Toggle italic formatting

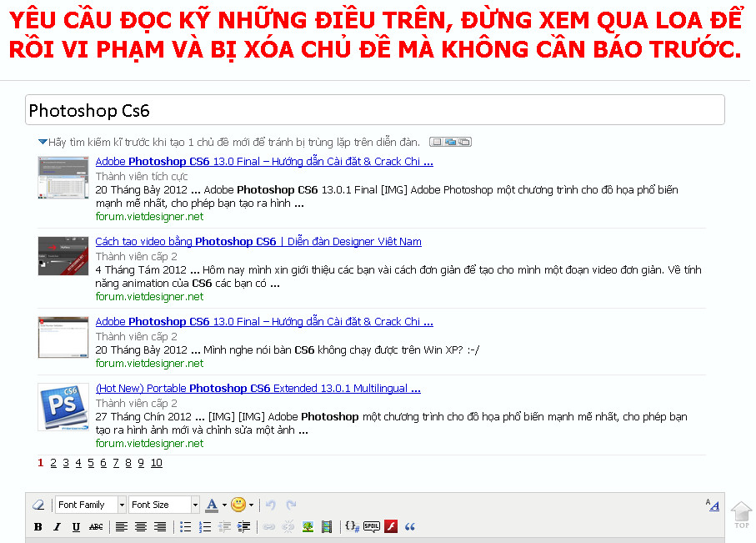tap(57, 526)
